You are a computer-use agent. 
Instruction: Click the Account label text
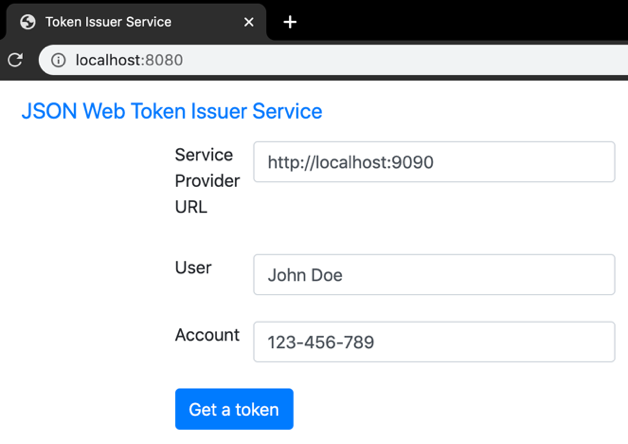207,335
